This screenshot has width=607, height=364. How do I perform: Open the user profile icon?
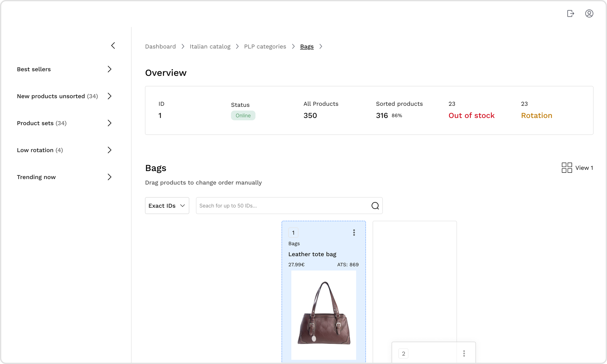(589, 14)
